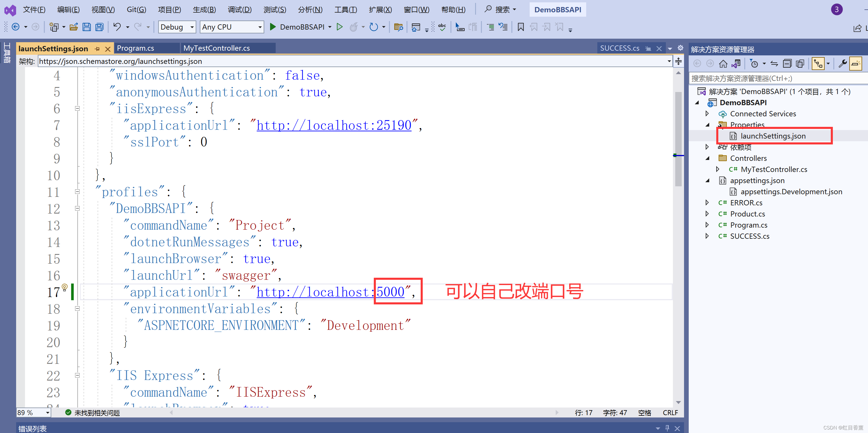Open the Any CPU platform dropdown
Screen dimensions: 868x433
click(x=260, y=27)
